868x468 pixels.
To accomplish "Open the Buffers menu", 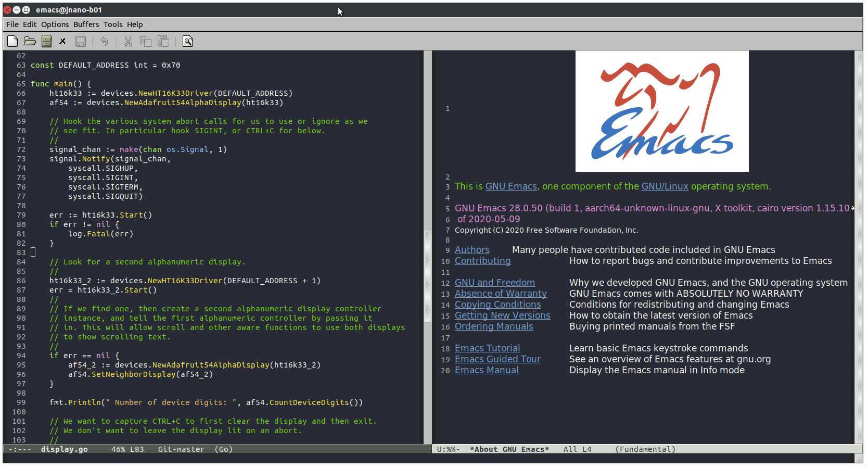I will pos(86,24).
